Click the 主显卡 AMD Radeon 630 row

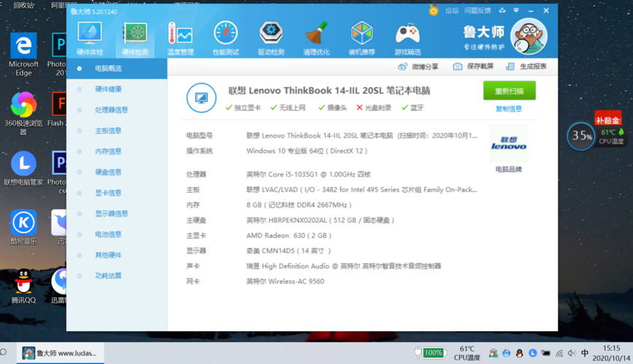(259, 236)
